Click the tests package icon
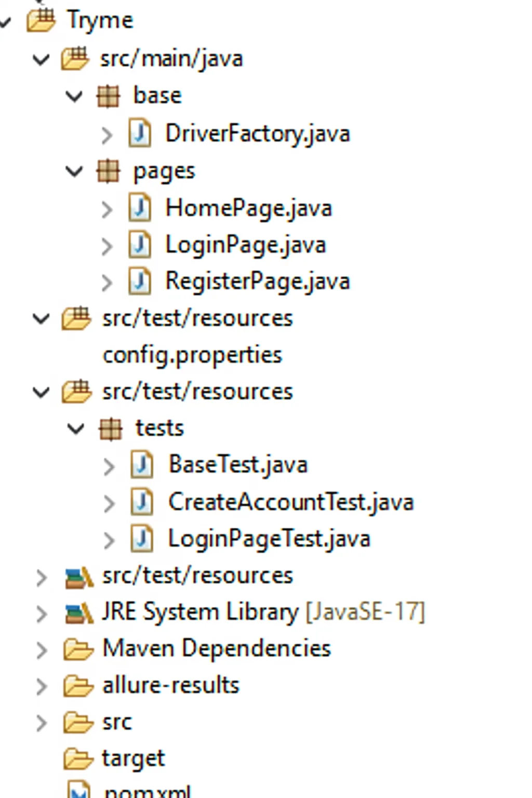 (110, 429)
